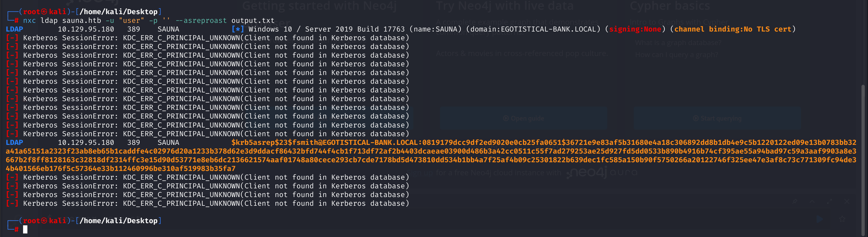868x237 pixels.
Task: Open guide button in Neo4j window
Action: pyautogui.click(x=523, y=118)
